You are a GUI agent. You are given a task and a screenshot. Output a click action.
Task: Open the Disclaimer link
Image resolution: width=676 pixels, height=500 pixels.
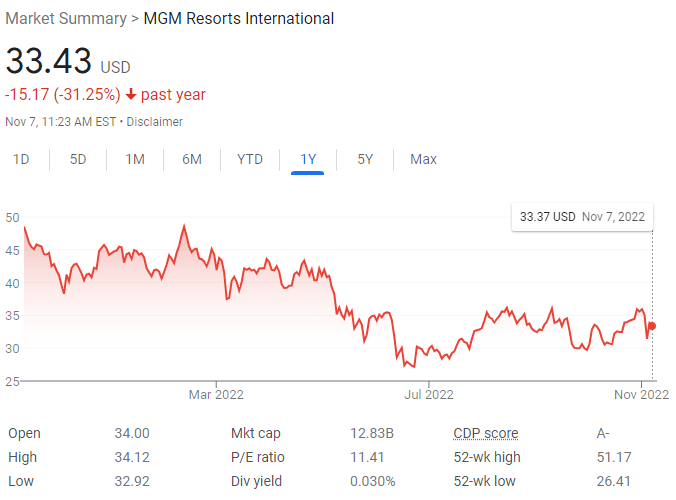click(154, 122)
